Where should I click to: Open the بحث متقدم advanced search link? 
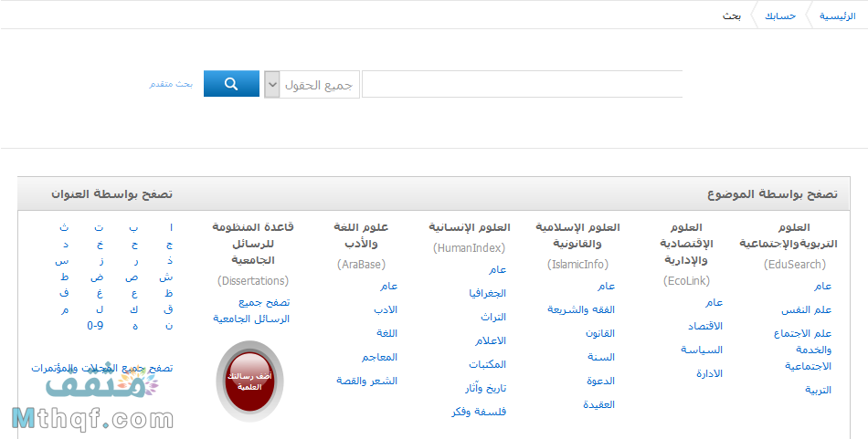coord(171,84)
